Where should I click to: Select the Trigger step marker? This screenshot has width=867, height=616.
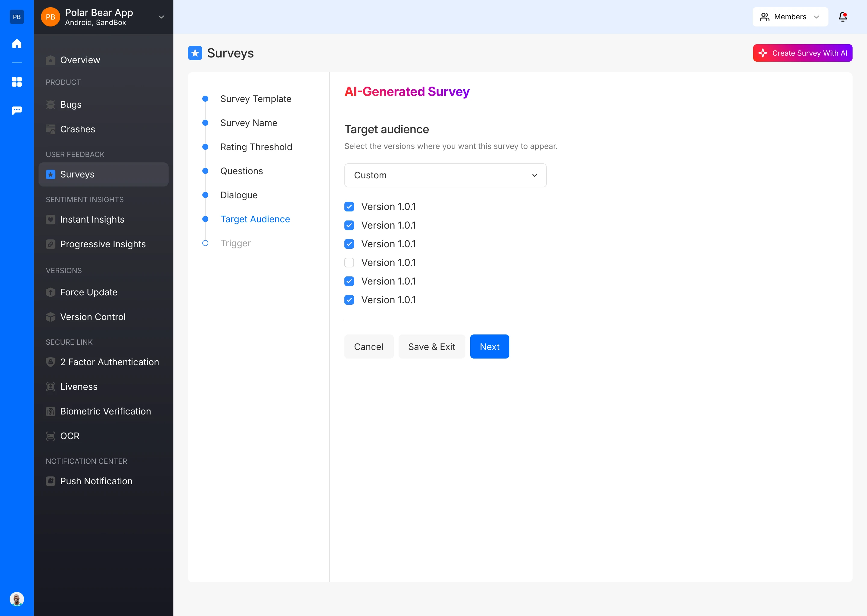point(205,243)
